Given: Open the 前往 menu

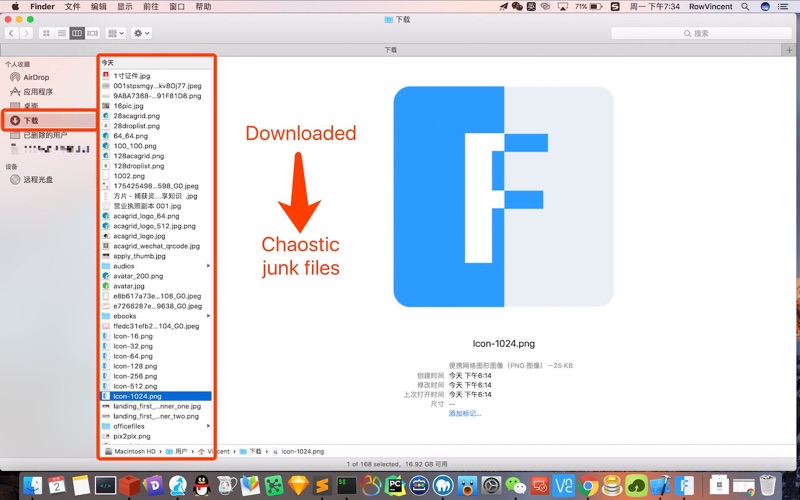Looking at the screenshot, I should pyautogui.click(x=151, y=7).
